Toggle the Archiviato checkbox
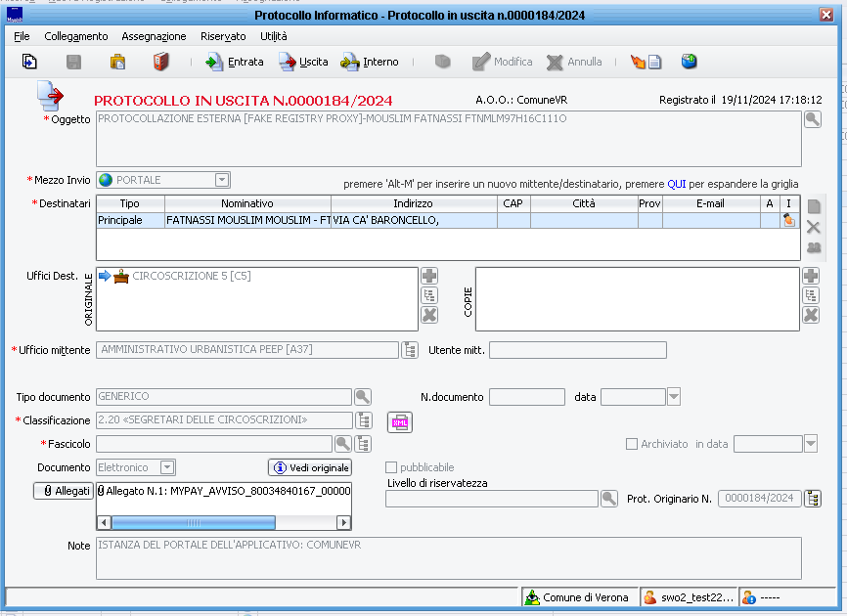This screenshot has width=847, height=616. point(632,444)
